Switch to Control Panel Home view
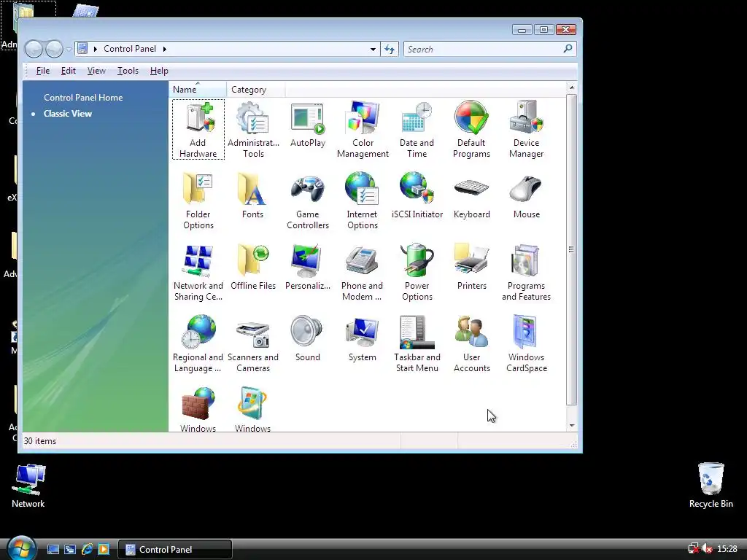The height and width of the screenshot is (560, 747). pos(83,97)
